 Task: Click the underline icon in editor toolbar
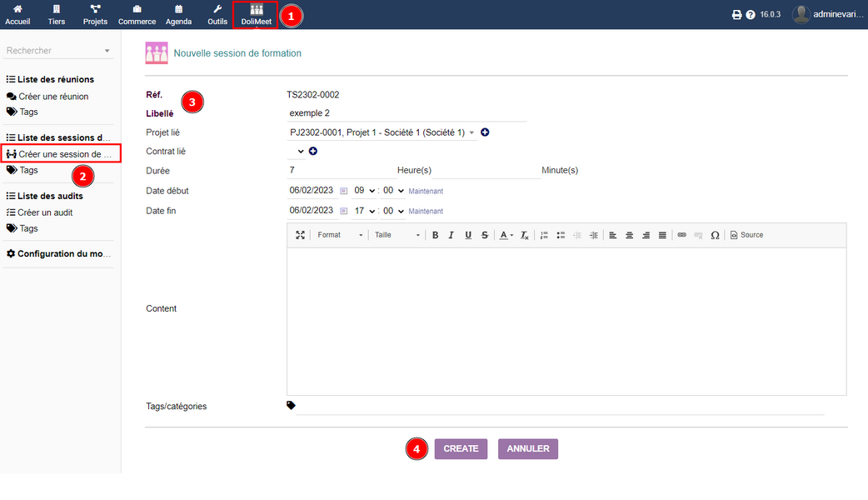pos(468,235)
